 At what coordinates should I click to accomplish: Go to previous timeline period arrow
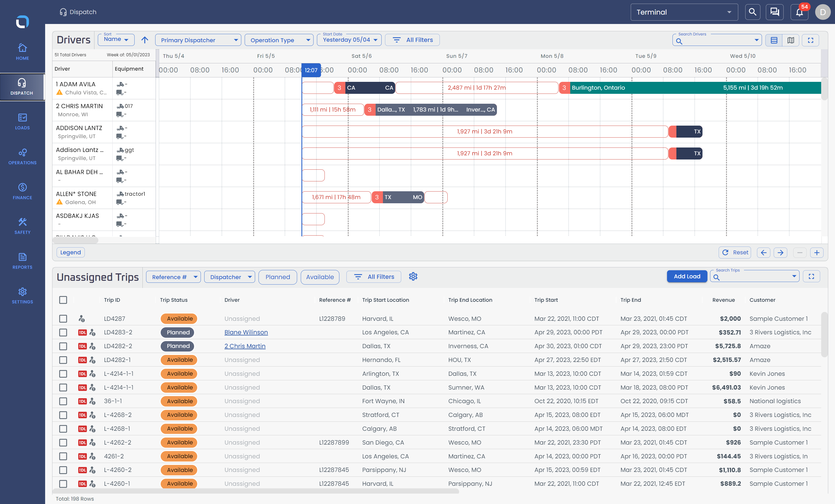click(x=764, y=253)
